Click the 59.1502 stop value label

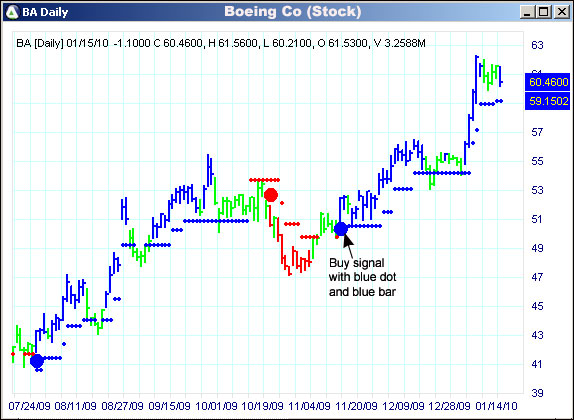548,101
